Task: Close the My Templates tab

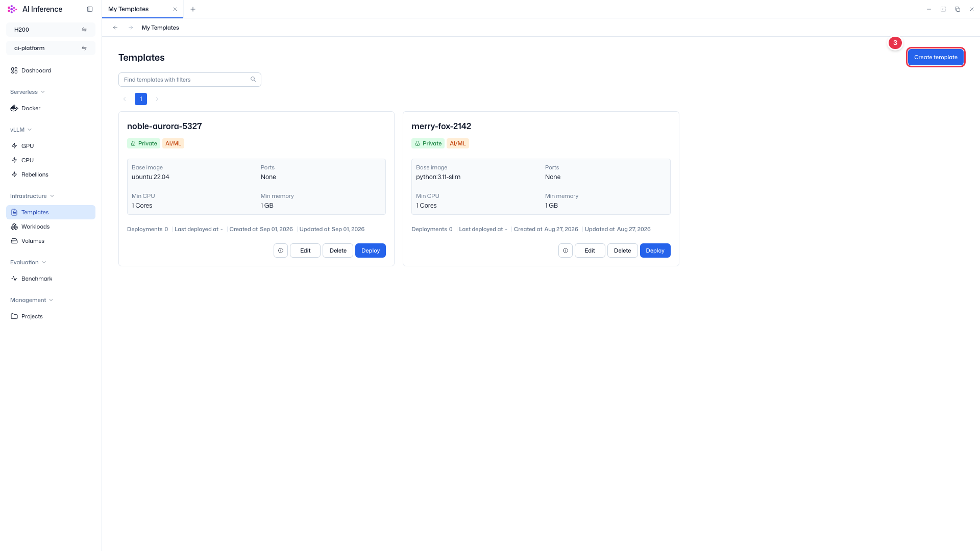Action: click(175, 9)
